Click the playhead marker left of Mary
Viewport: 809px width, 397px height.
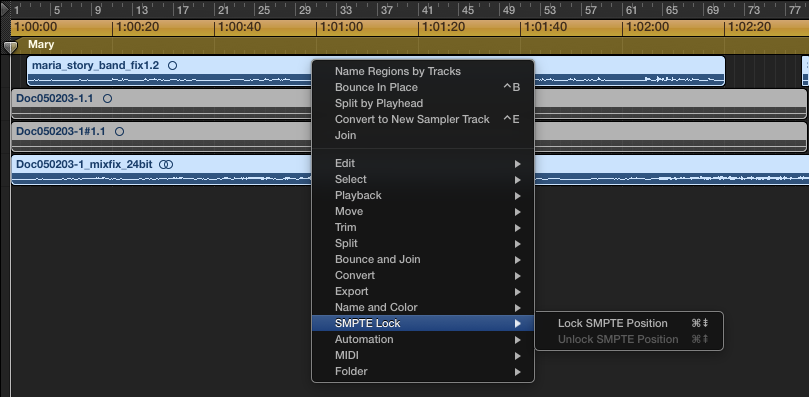10,47
